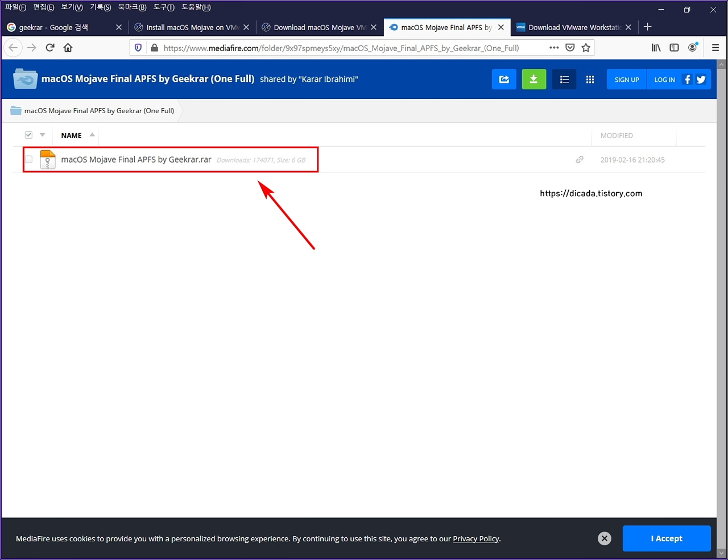
Task: Open the browser home page
Action: [x=68, y=48]
